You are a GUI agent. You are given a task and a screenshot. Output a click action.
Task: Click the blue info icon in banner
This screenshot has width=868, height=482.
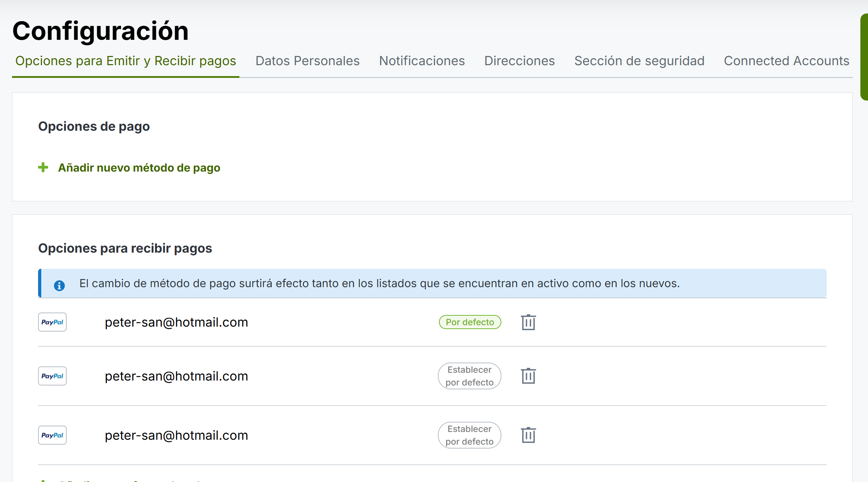[x=59, y=285]
